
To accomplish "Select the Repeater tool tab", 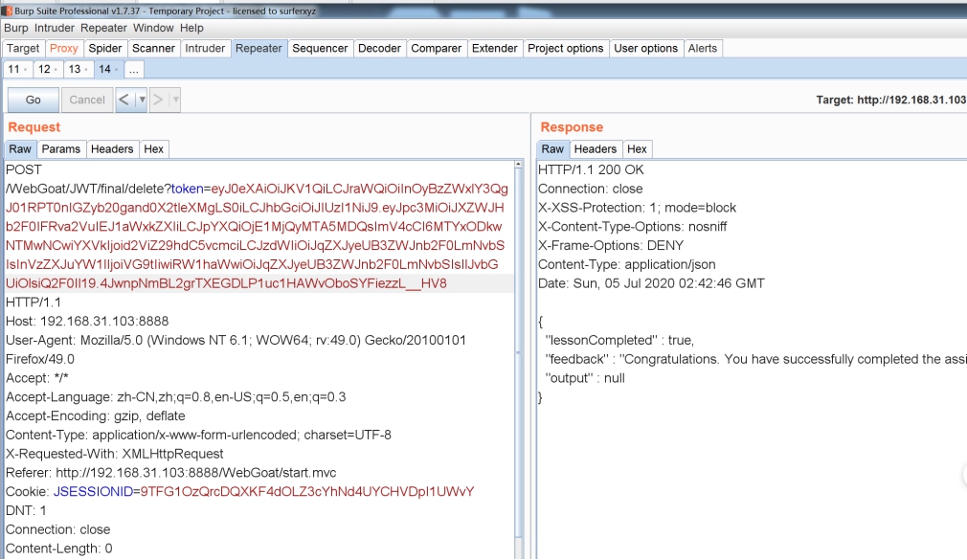I will pos(259,48).
